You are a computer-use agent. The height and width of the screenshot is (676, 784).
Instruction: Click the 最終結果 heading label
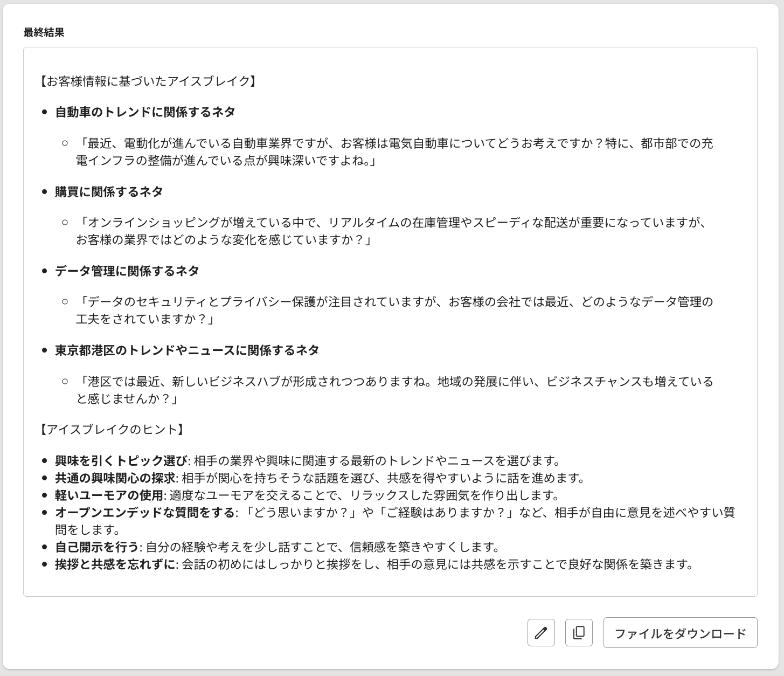(x=44, y=32)
